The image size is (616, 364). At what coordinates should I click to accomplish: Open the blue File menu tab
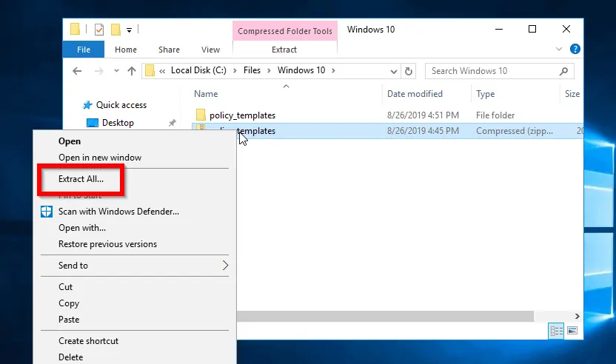tap(84, 50)
